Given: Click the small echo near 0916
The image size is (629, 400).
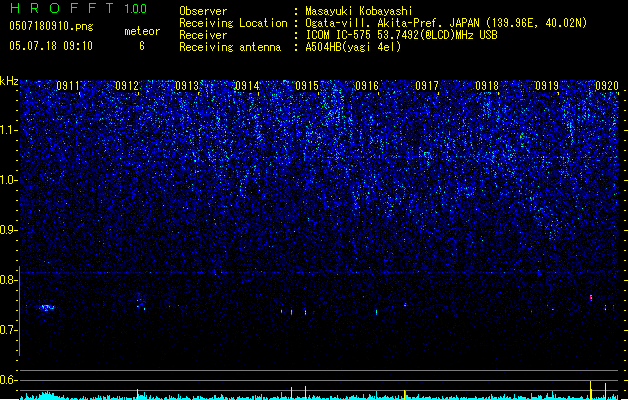Looking at the screenshot, I should [x=376, y=312].
